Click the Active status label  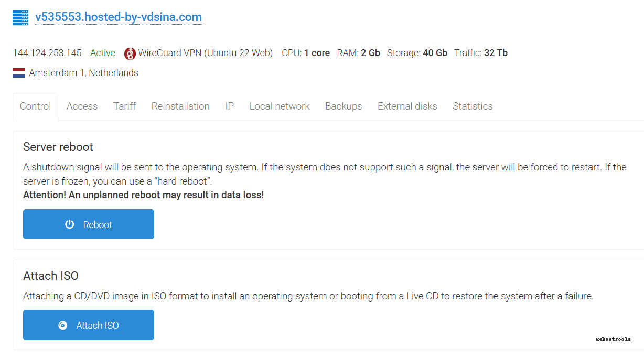pyautogui.click(x=102, y=53)
